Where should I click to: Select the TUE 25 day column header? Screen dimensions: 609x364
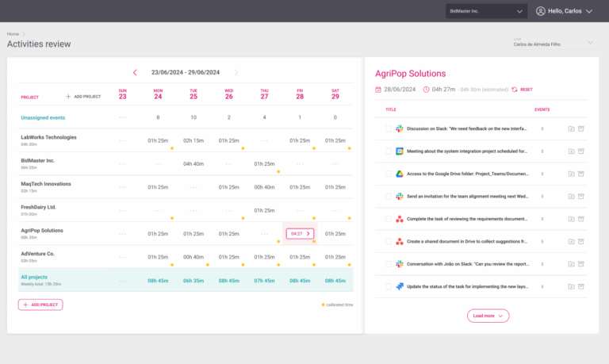(x=193, y=94)
